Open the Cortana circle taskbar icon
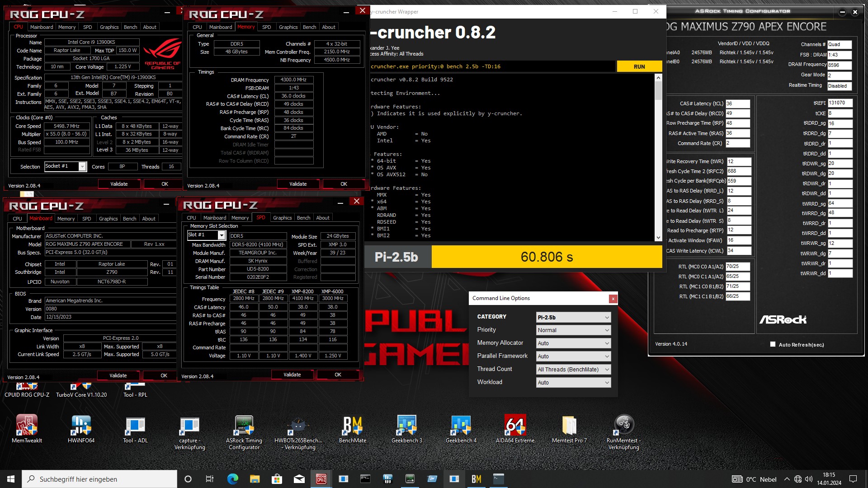 point(188,479)
